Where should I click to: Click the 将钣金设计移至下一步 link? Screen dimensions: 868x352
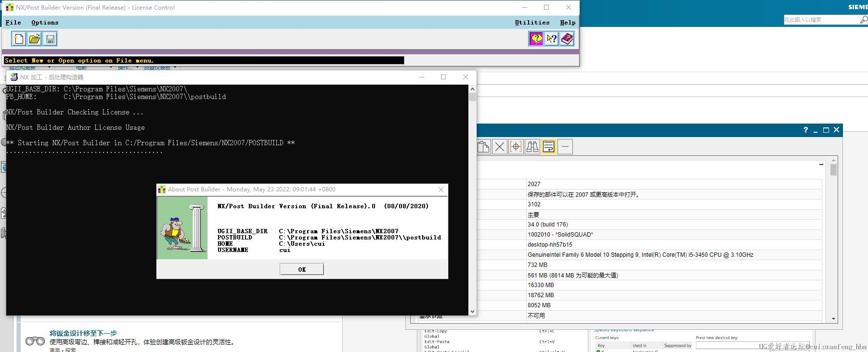tap(83, 333)
